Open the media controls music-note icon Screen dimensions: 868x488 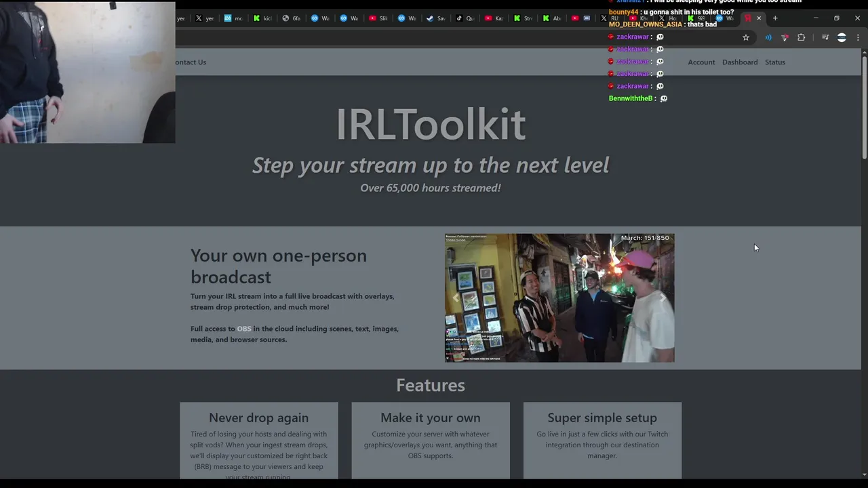click(x=825, y=38)
